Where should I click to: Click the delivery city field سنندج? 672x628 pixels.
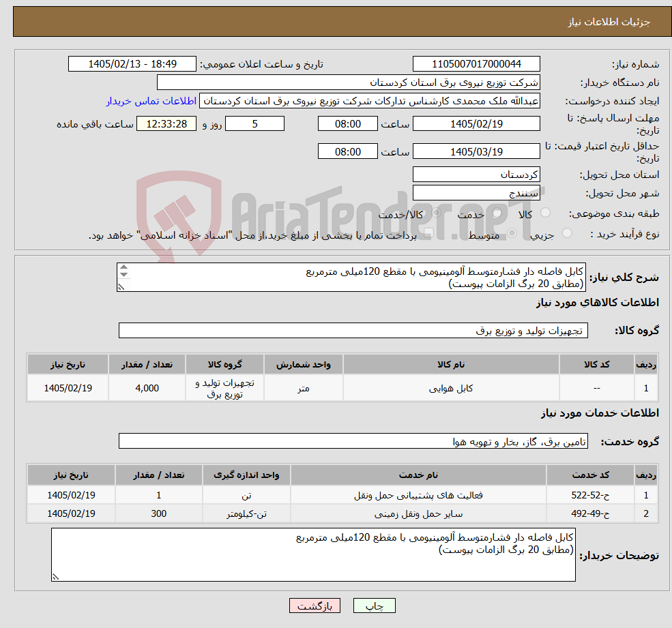point(476,193)
